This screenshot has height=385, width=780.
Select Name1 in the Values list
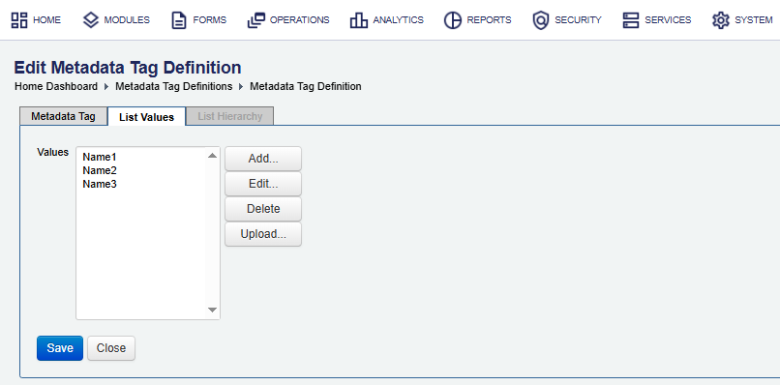tap(99, 157)
